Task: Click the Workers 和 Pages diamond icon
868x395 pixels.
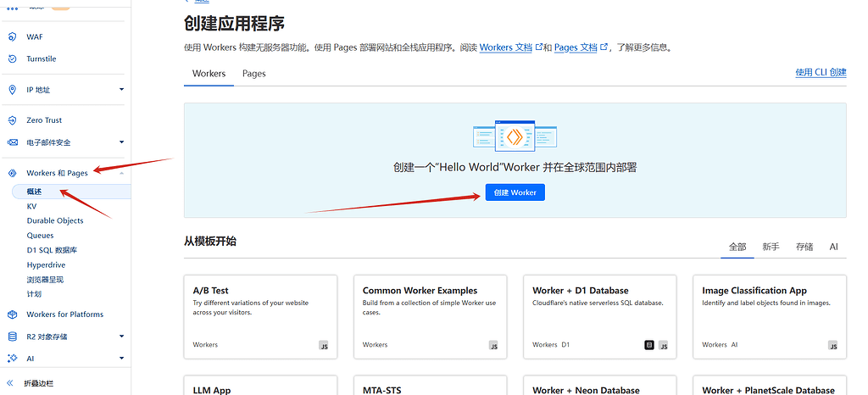Action: [x=12, y=173]
